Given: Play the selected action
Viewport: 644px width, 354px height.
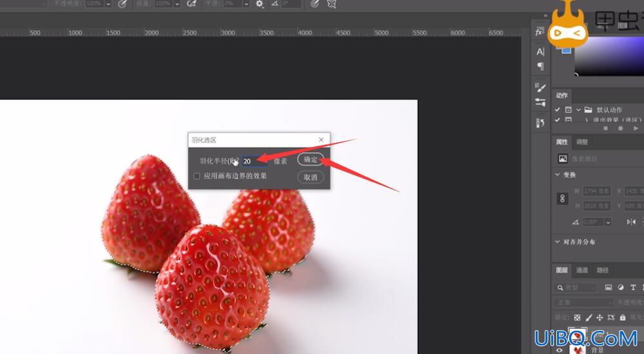Looking at the screenshot, I should tap(636, 128).
